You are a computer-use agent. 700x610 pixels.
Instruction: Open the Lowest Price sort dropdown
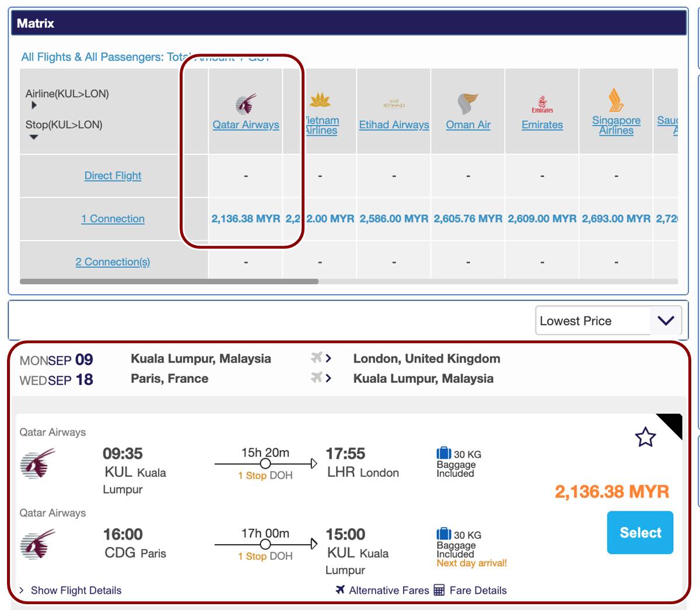pyautogui.click(x=608, y=320)
